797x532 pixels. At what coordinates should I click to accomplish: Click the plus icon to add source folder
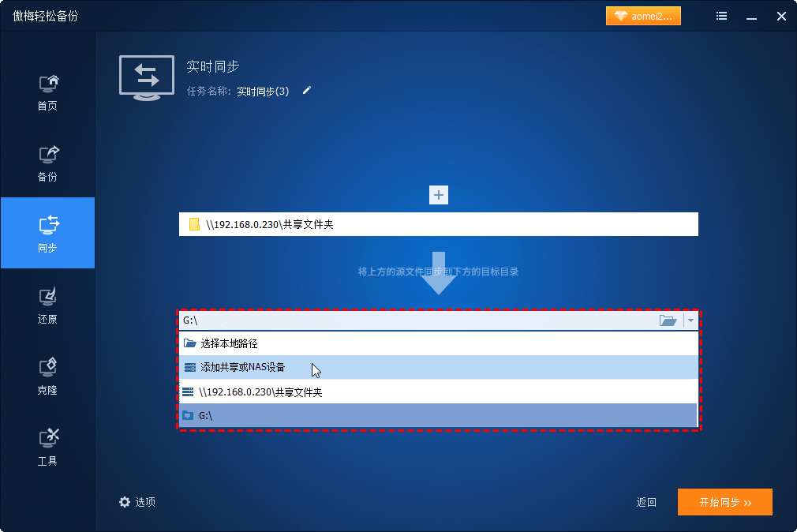point(439,195)
